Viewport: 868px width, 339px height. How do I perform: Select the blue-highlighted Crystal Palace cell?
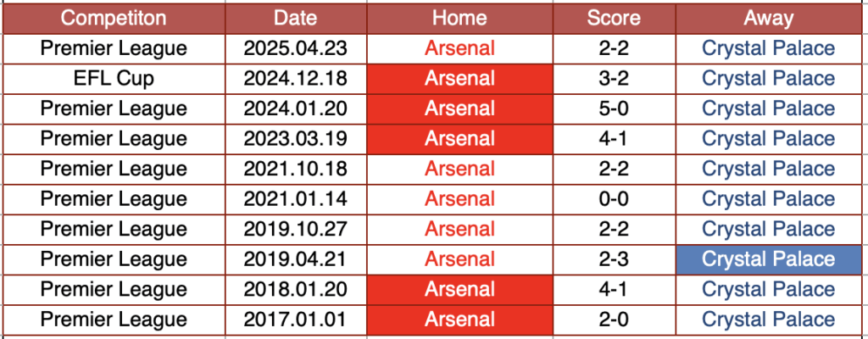point(768,259)
